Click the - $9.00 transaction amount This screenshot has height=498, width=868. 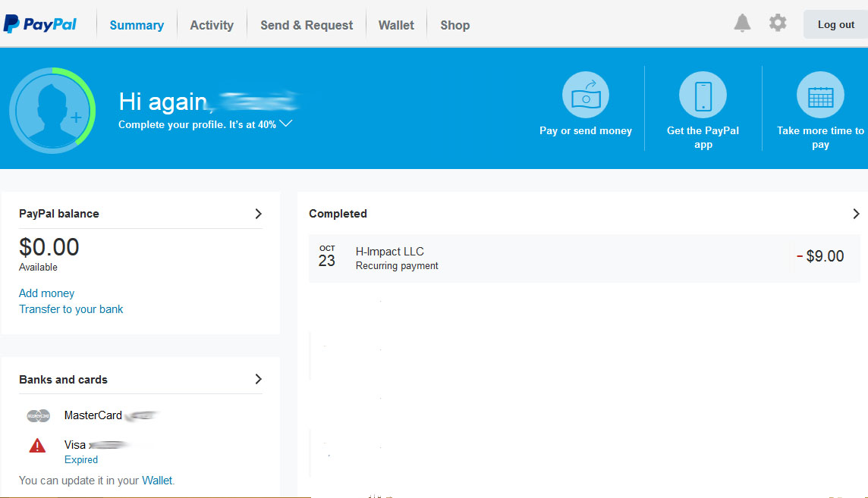(820, 256)
